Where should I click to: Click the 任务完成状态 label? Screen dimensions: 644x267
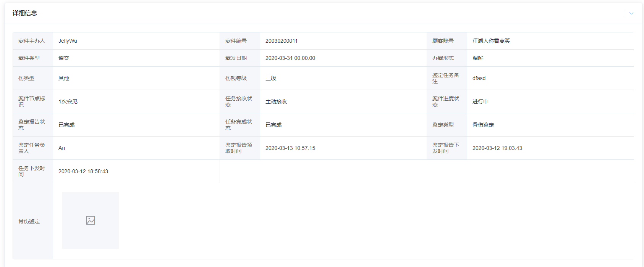239,125
